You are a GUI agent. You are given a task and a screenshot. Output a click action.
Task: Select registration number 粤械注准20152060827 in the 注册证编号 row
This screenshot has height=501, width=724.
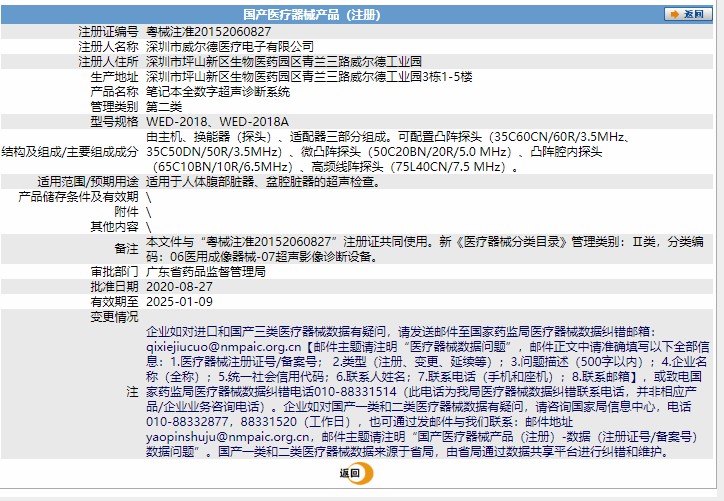208,32
